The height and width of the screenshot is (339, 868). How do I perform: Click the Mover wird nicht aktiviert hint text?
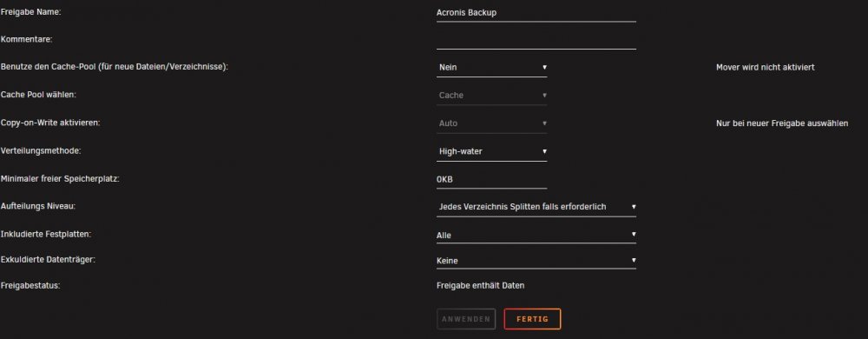(765, 68)
